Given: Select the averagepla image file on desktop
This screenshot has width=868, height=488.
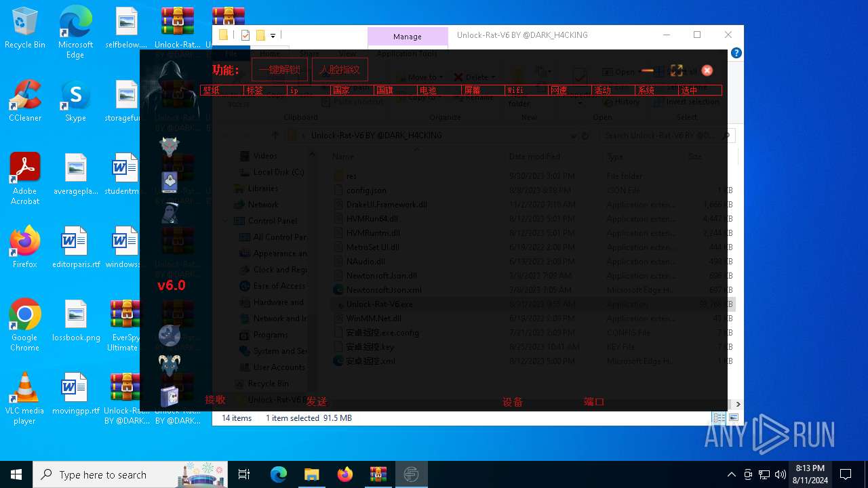Looking at the screenshot, I should 76,174.
